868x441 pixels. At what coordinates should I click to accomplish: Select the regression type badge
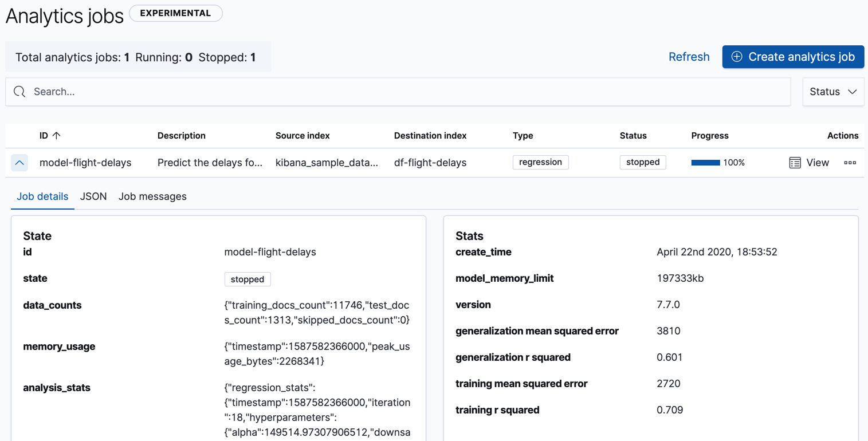point(540,162)
